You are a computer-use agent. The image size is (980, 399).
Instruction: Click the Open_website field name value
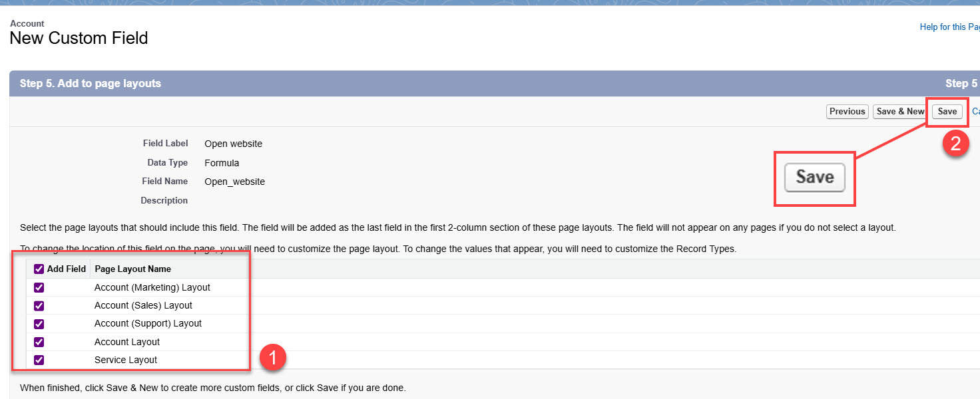pyautogui.click(x=234, y=182)
